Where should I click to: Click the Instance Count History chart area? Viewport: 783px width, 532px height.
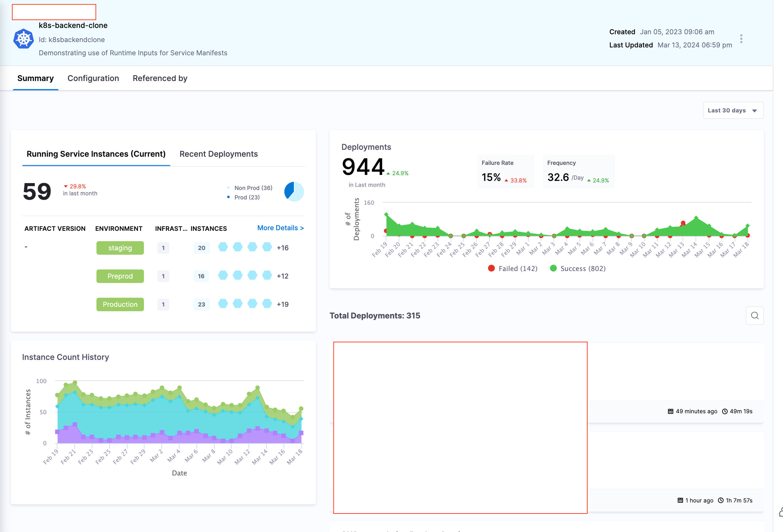[179, 412]
